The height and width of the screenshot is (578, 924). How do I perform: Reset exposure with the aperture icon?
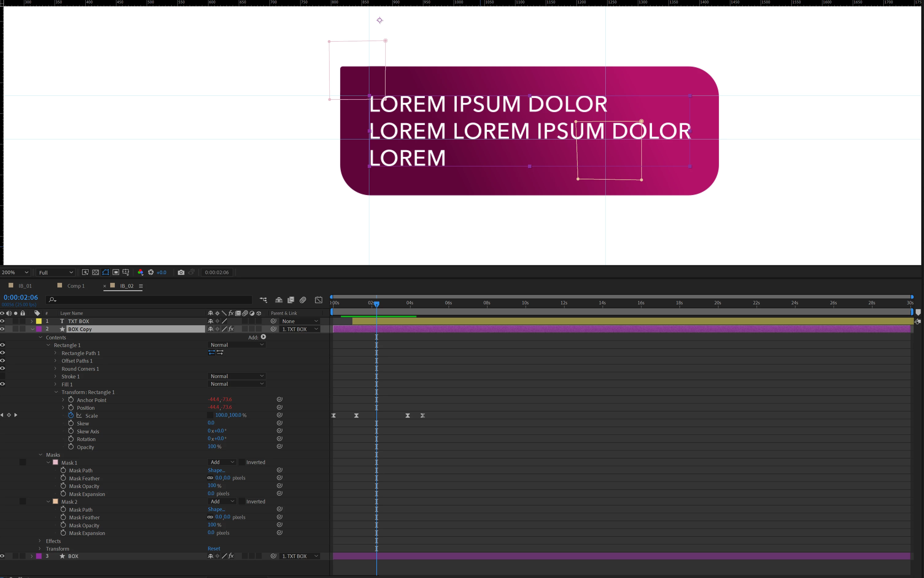[151, 272]
